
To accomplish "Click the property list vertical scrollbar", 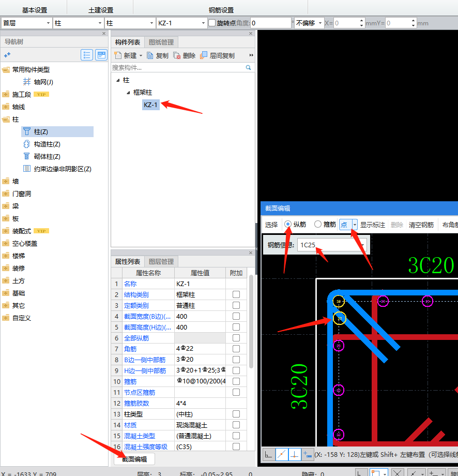I will 251,321.
